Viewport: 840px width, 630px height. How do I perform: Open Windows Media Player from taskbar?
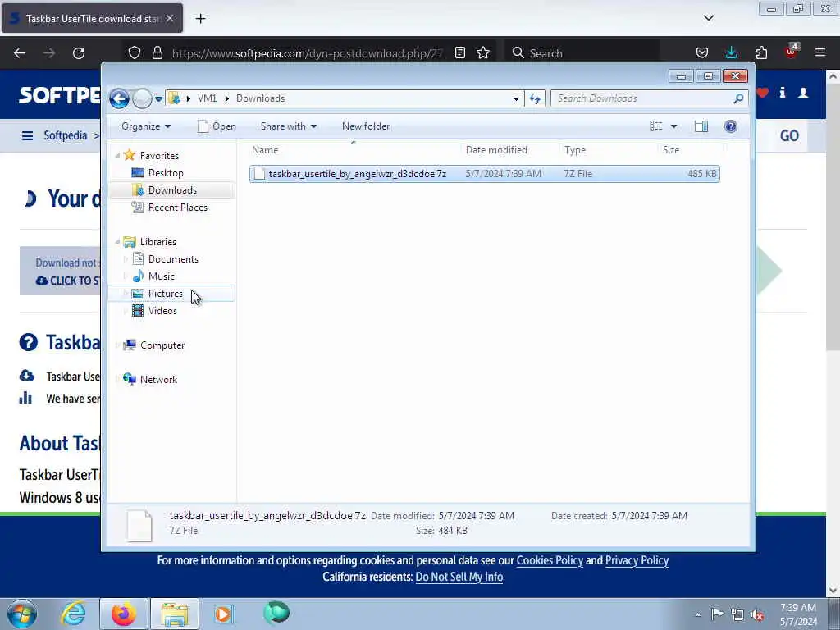pyautogui.click(x=223, y=614)
